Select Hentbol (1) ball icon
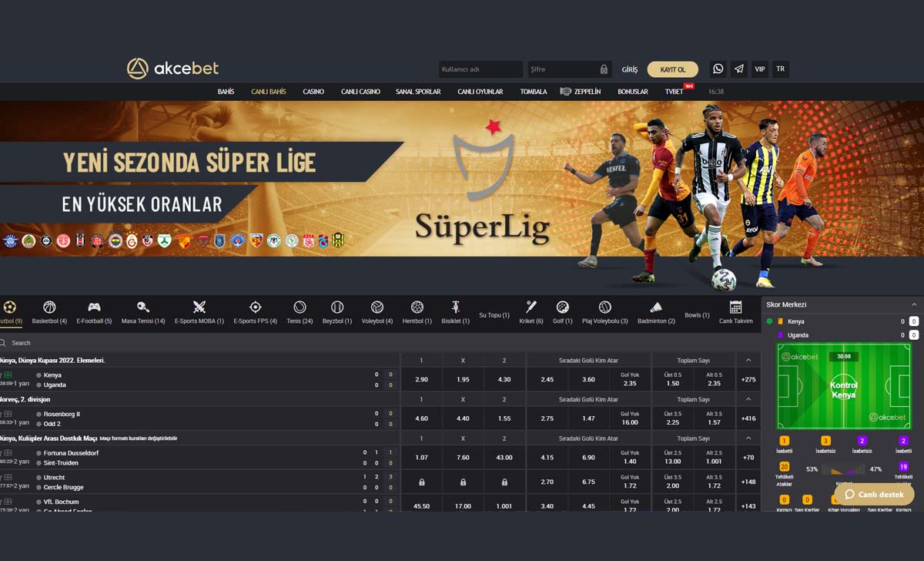The image size is (924, 561). (417, 307)
